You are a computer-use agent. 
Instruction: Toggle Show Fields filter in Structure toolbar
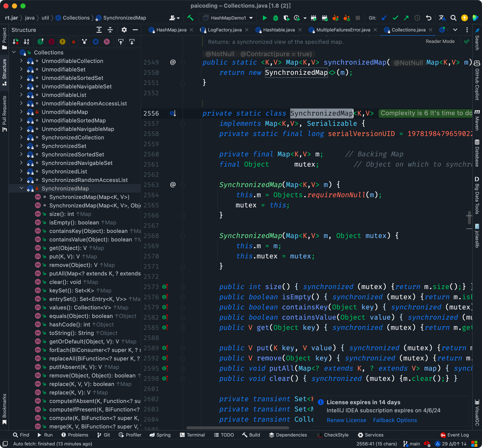pyautogui.click(x=62, y=42)
